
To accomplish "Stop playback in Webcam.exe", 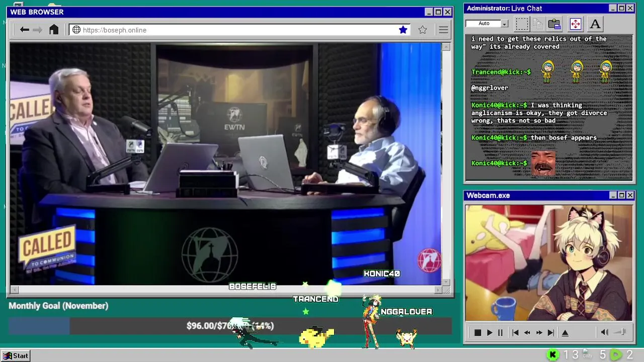I will [477, 332].
